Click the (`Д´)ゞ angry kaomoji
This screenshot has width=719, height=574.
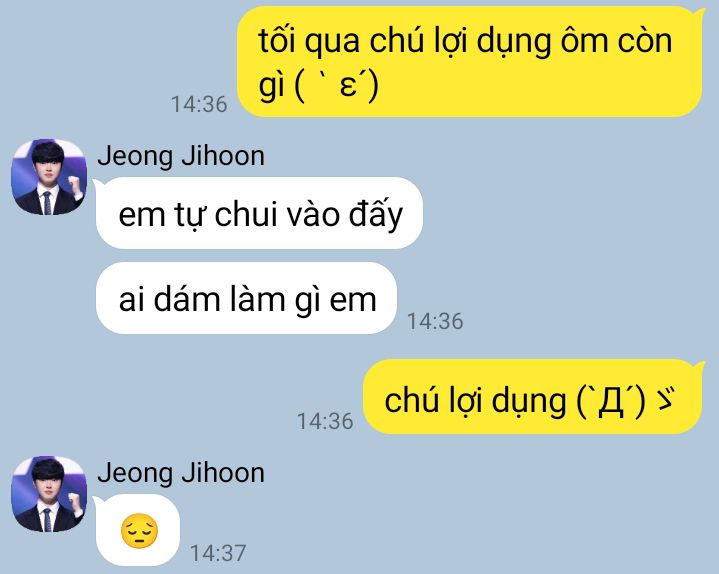pyautogui.click(x=625, y=401)
